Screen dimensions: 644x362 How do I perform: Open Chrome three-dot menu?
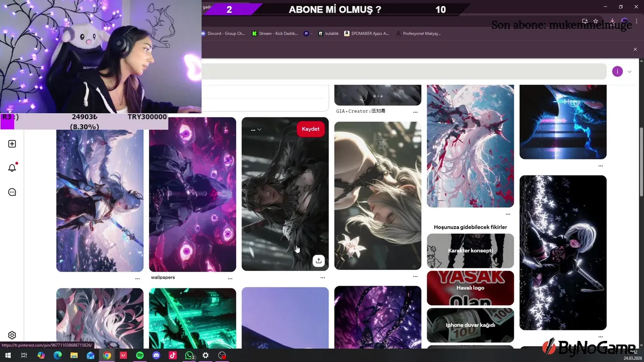pyautogui.click(x=636, y=21)
